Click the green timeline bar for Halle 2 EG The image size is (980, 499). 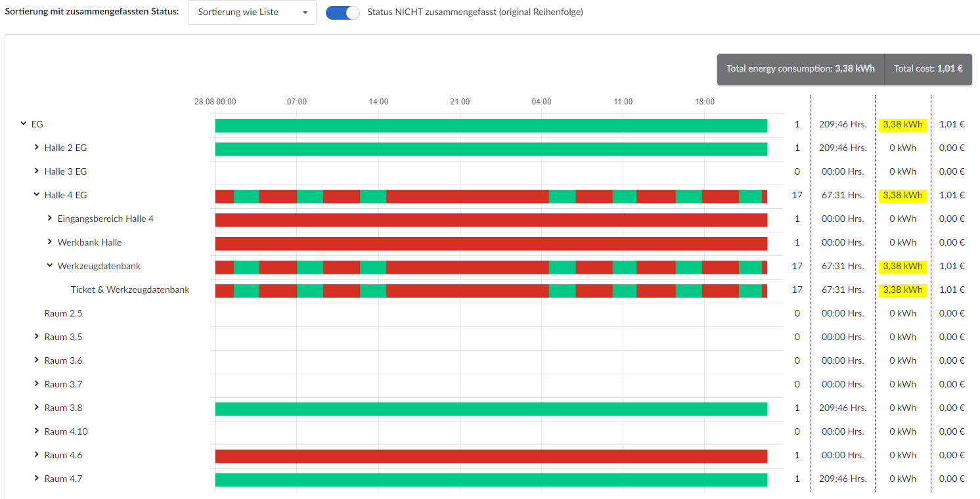point(491,149)
